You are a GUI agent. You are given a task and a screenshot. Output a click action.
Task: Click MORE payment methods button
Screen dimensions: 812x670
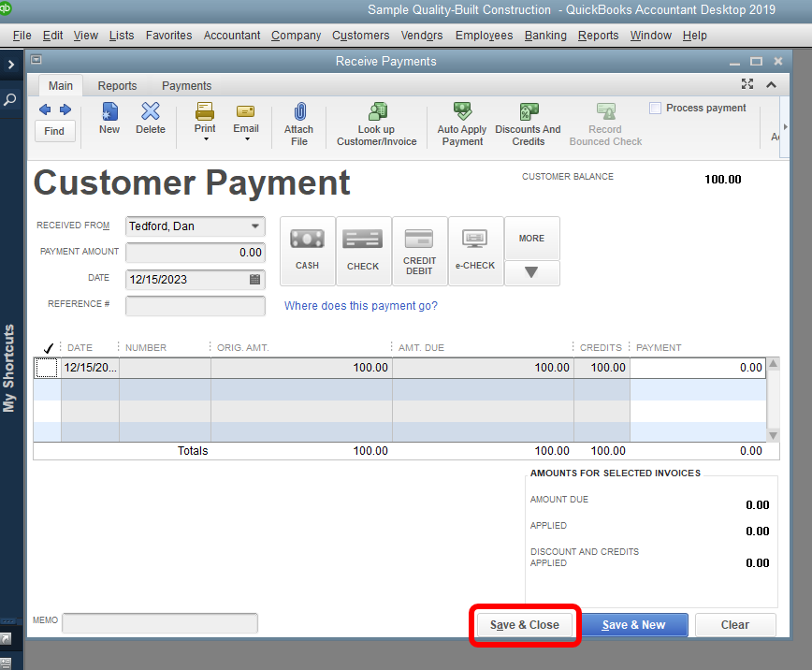tap(531, 239)
